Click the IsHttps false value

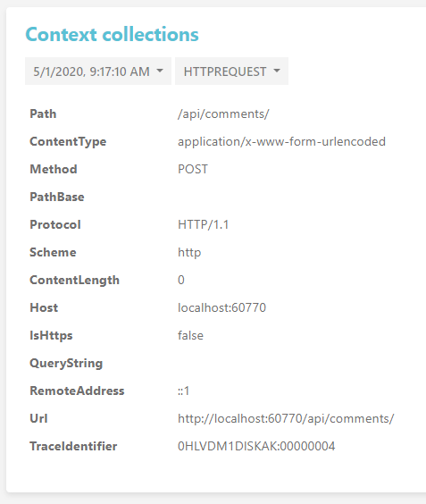[190, 335]
